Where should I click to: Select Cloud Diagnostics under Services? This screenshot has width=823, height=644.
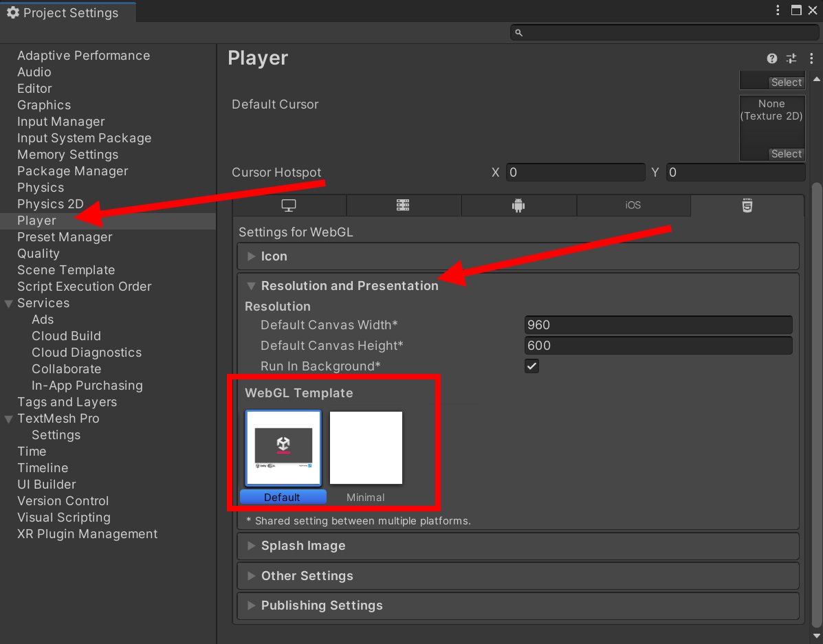(87, 352)
